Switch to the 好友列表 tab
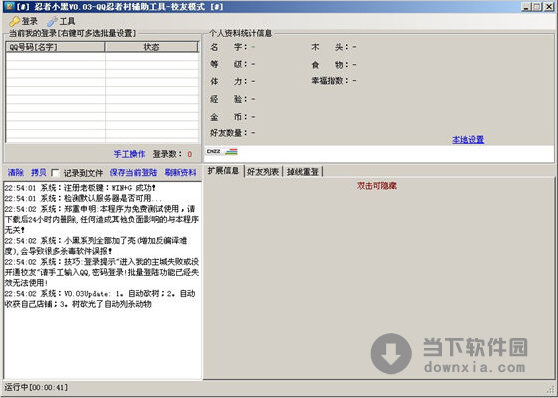558x398 pixels. click(263, 172)
